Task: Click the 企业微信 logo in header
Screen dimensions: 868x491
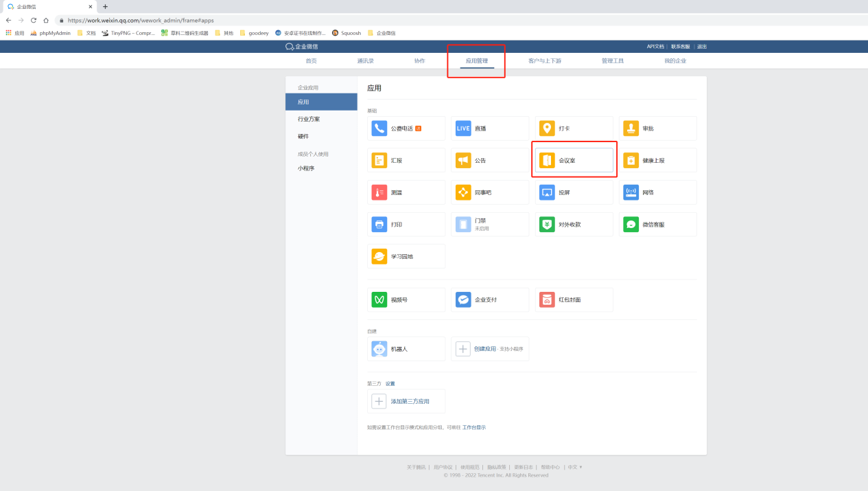Action: 302,47
